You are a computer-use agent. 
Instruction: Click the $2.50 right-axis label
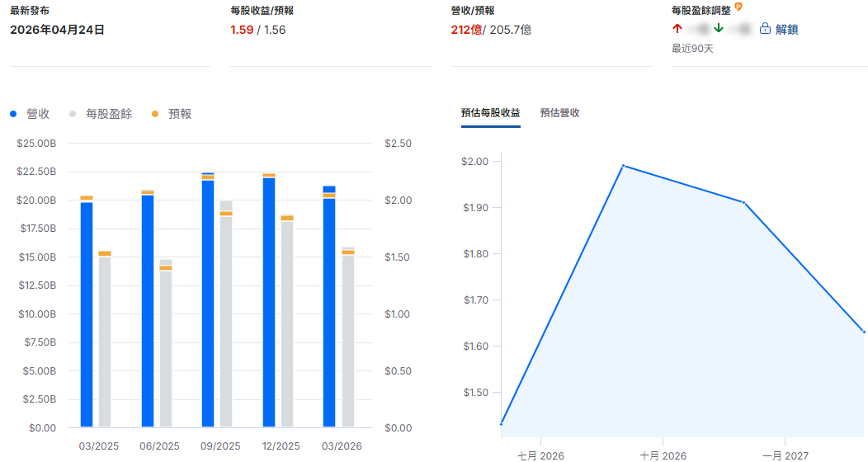point(398,144)
